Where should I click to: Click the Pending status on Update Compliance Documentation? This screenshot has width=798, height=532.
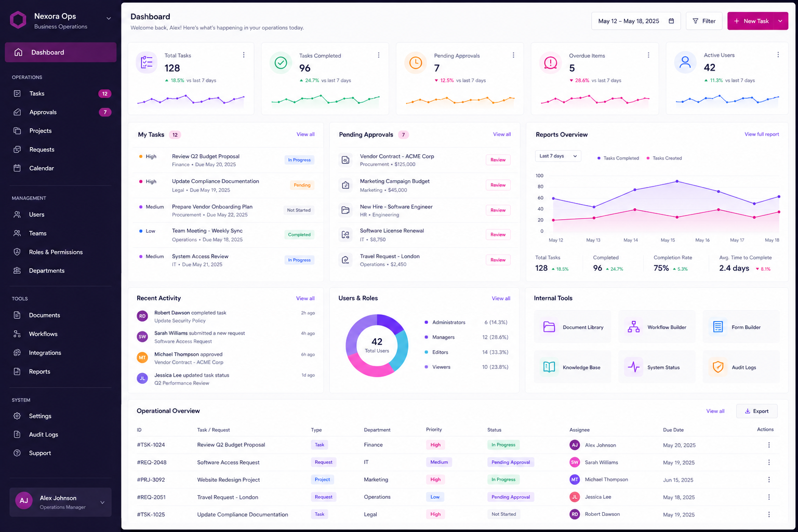[x=302, y=185]
